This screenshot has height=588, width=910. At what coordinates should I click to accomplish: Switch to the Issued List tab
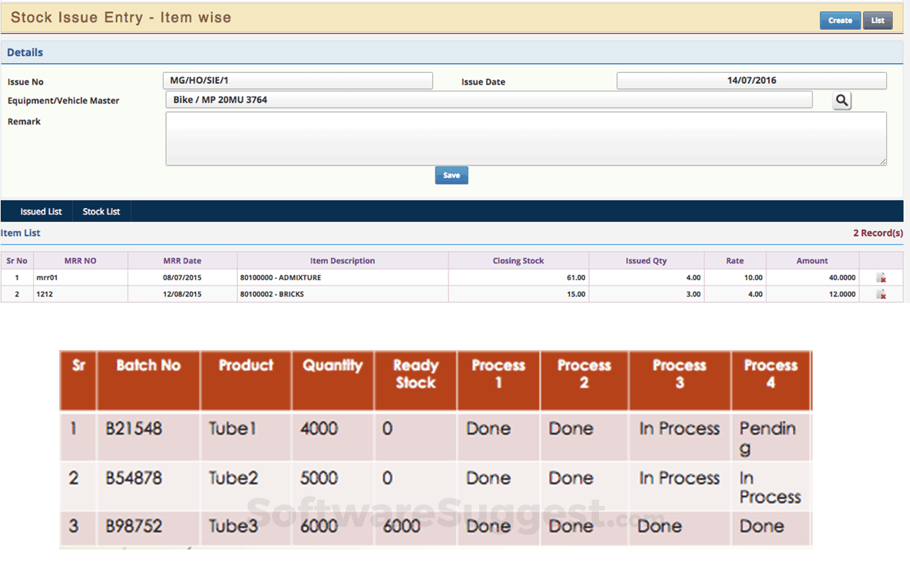41,212
